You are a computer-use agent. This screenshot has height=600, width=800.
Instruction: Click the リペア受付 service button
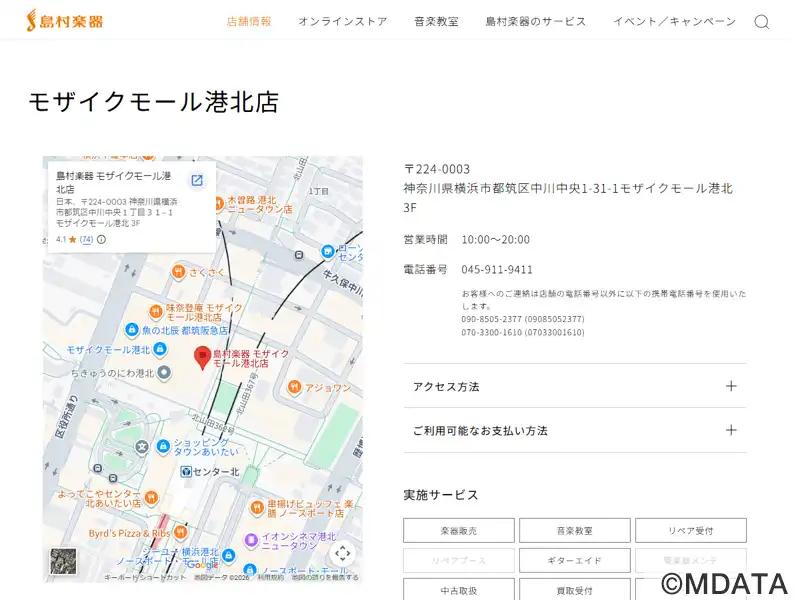point(690,531)
